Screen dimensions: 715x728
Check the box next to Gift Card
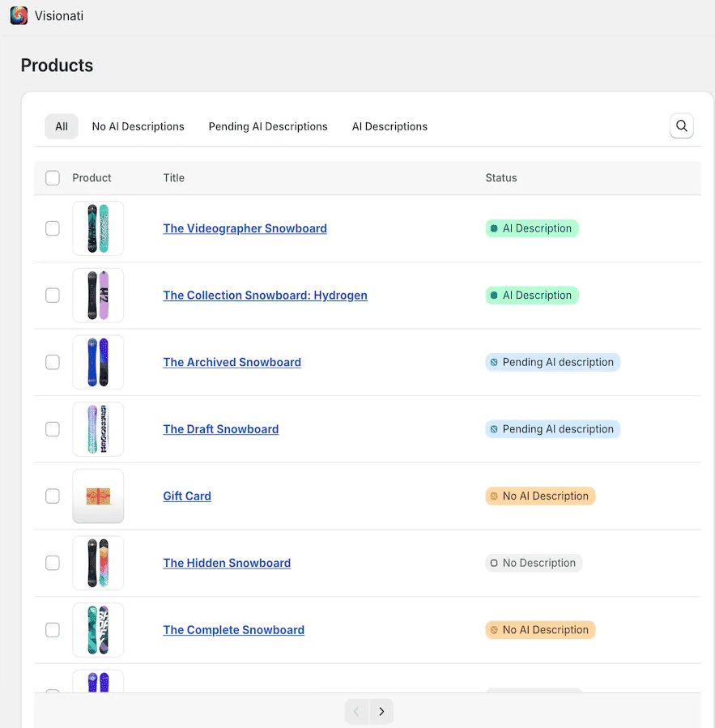tap(52, 496)
